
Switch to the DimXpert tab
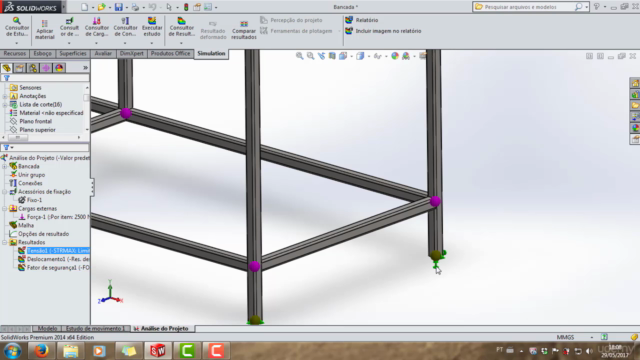[x=131, y=53]
